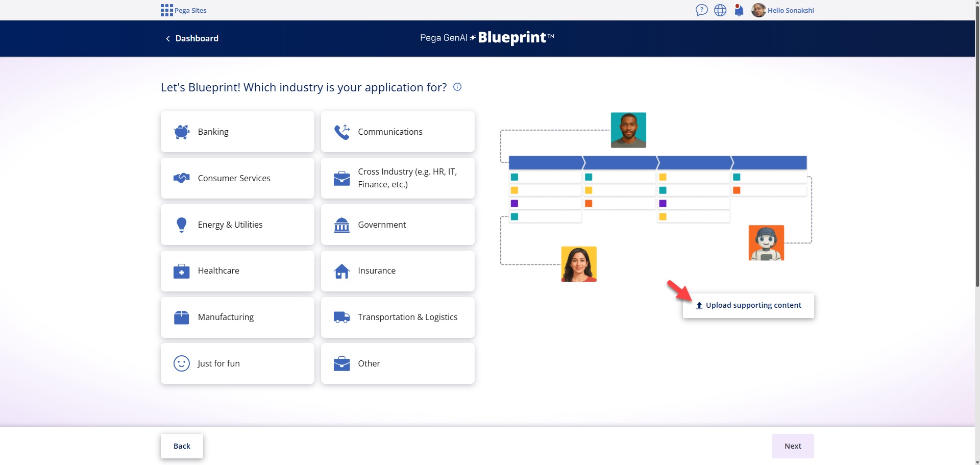Select the Other industry tile
Viewport: 980px width, 465px height.
tap(398, 363)
